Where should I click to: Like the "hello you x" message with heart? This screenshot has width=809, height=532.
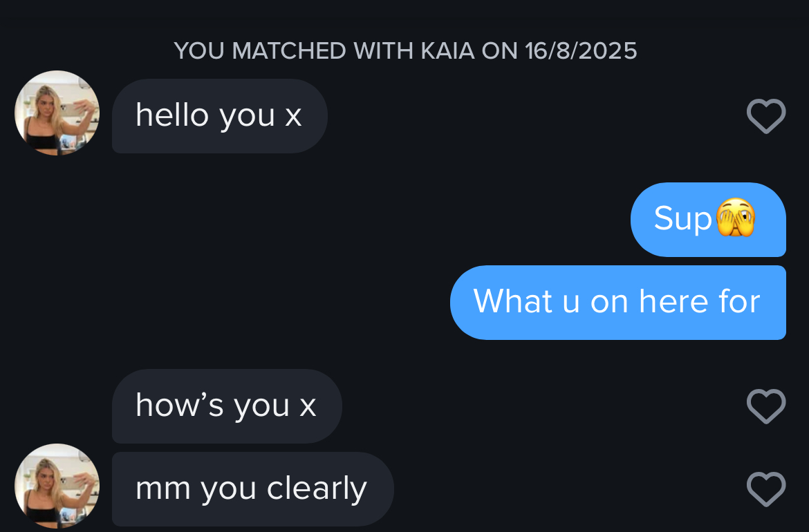(766, 116)
